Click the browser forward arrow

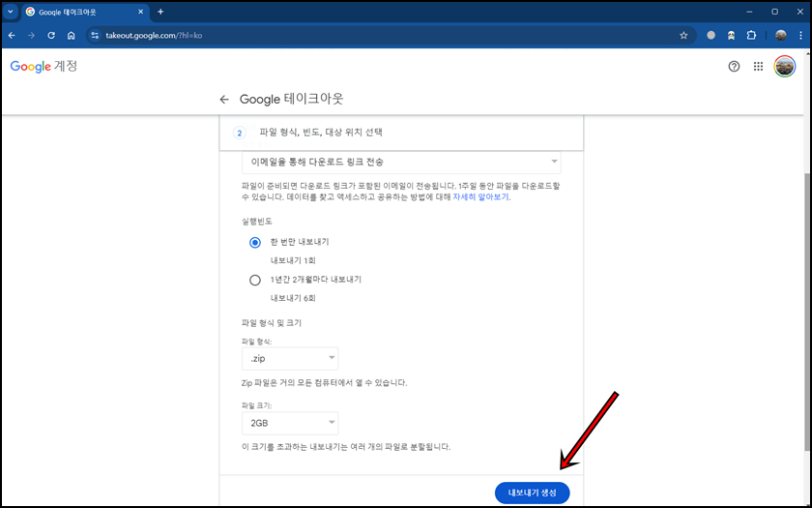[31, 35]
